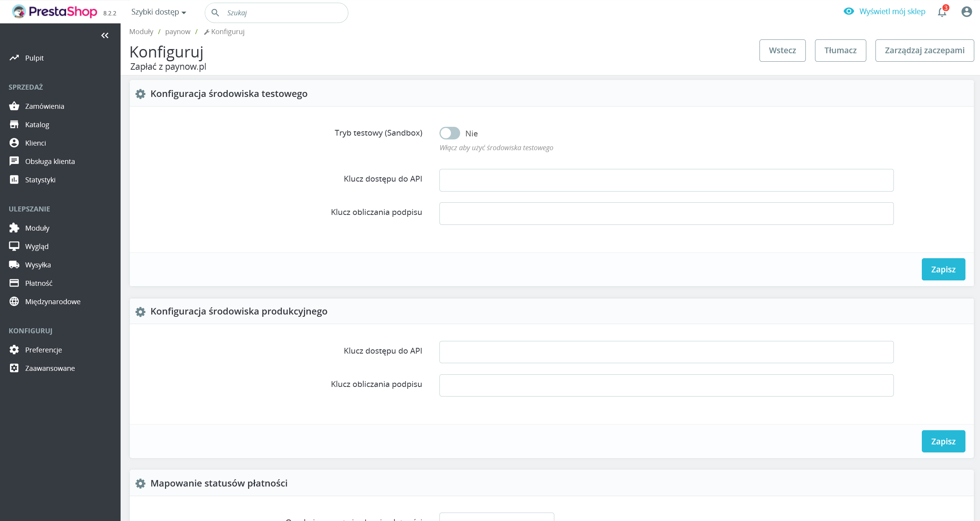Click the Klucz dostępu do API input field

666,180
